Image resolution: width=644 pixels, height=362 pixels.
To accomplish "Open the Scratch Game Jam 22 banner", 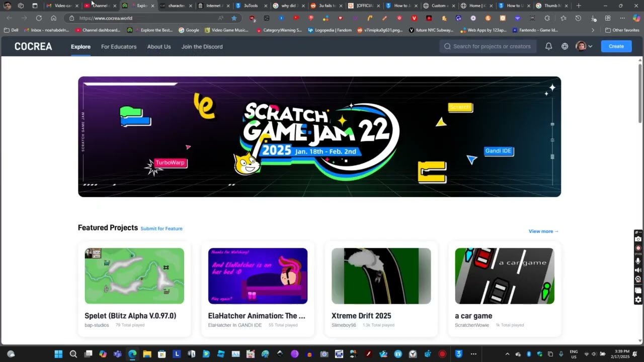I will [x=319, y=137].
